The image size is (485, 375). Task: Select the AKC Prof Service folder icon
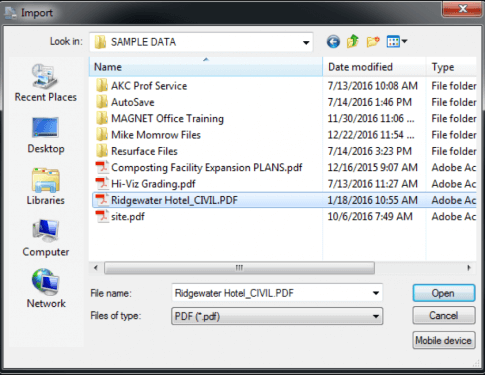click(102, 86)
